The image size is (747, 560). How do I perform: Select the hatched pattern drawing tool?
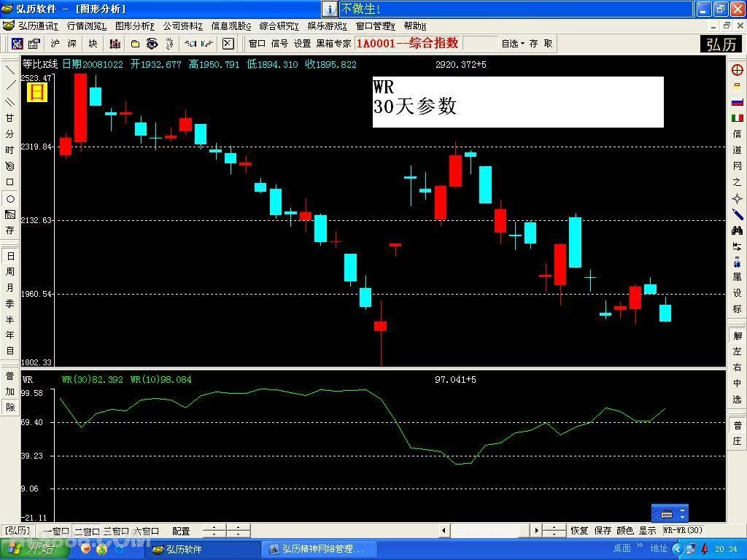point(10,215)
